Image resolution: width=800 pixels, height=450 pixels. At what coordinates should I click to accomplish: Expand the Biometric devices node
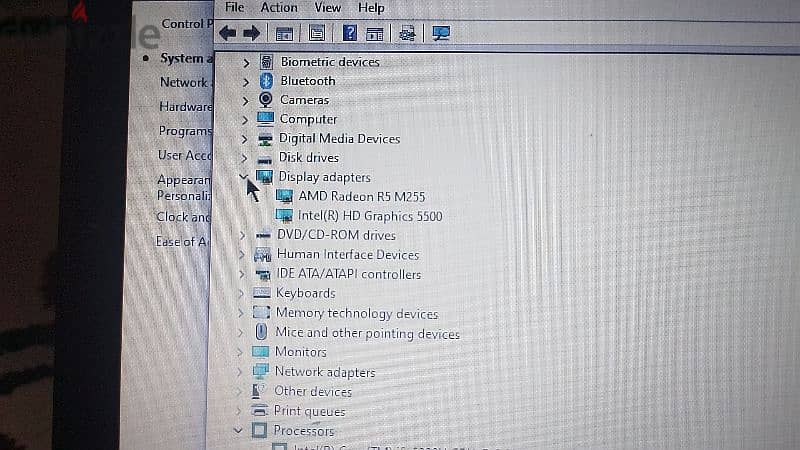pyautogui.click(x=246, y=63)
